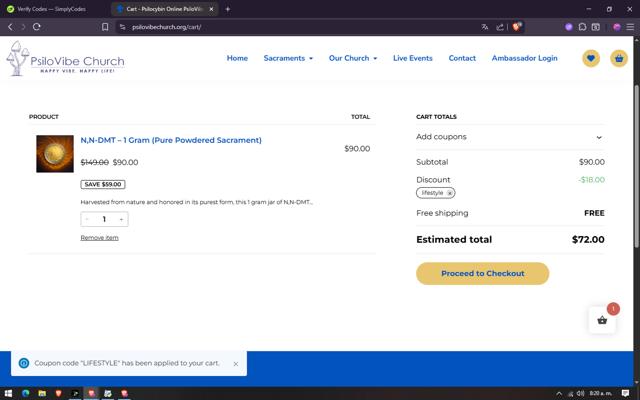Click the PsiloVibe Church logo
Screen dimensions: 640x400
[x=65, y=58]
